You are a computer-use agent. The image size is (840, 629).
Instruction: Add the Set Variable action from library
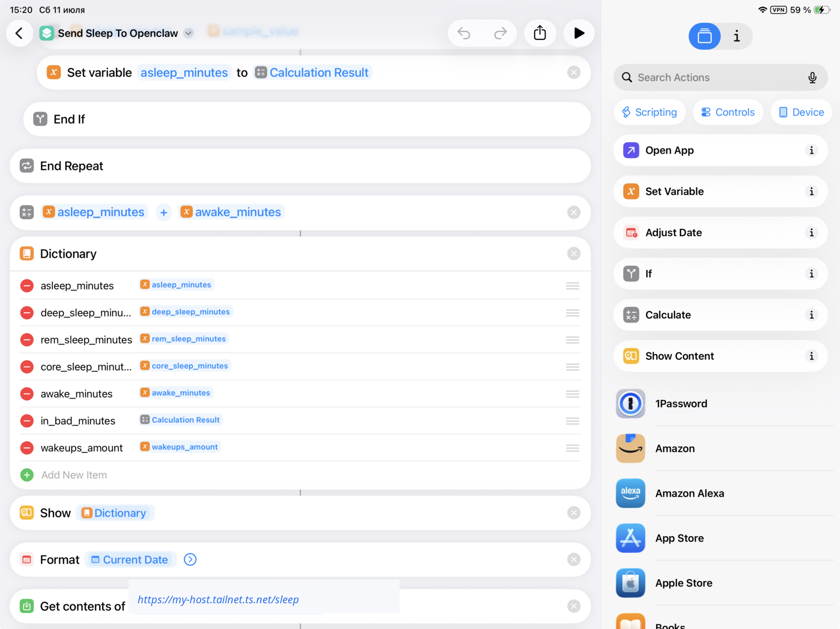[720, 191]
